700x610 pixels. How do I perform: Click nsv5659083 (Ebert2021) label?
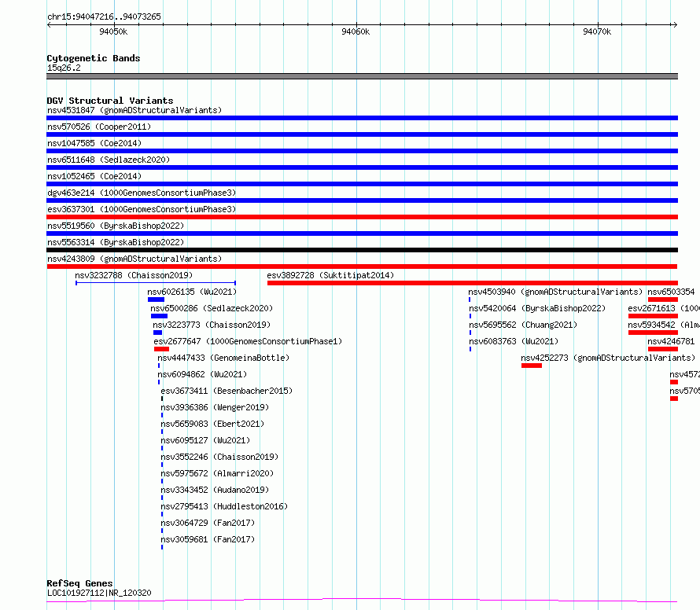coord(212,424)
